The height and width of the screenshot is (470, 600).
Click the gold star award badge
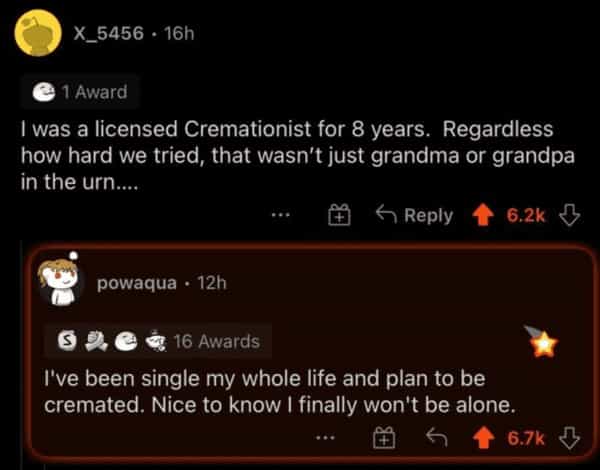[x=543, y=345]
